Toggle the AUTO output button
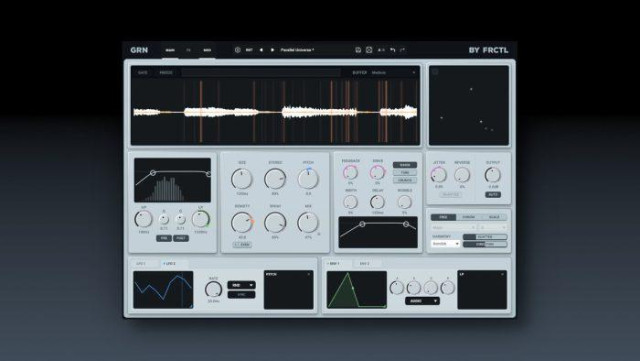 point(493,194)
